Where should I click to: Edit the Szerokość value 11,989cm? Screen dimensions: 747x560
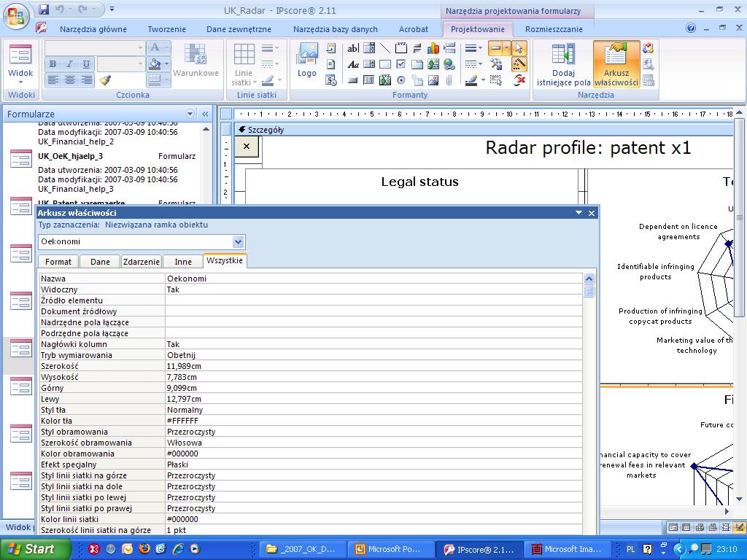click(x=373, y=366)
